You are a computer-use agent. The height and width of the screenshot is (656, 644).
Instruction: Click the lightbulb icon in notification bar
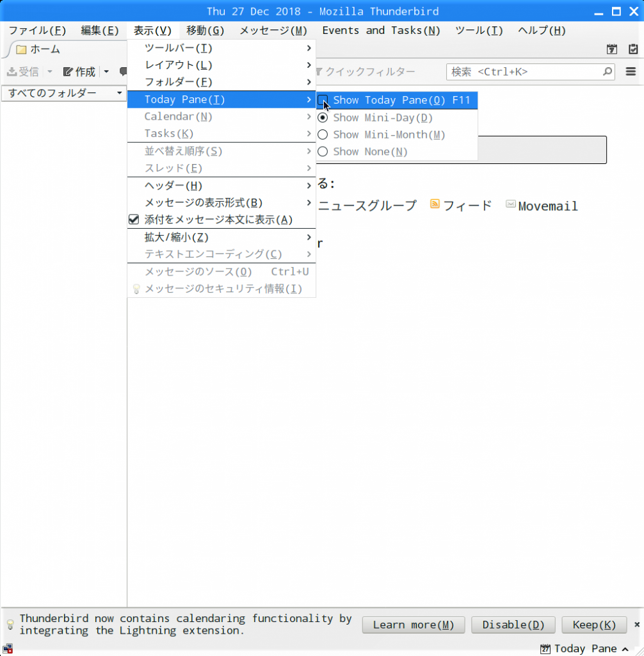click(x=10, y=625)
